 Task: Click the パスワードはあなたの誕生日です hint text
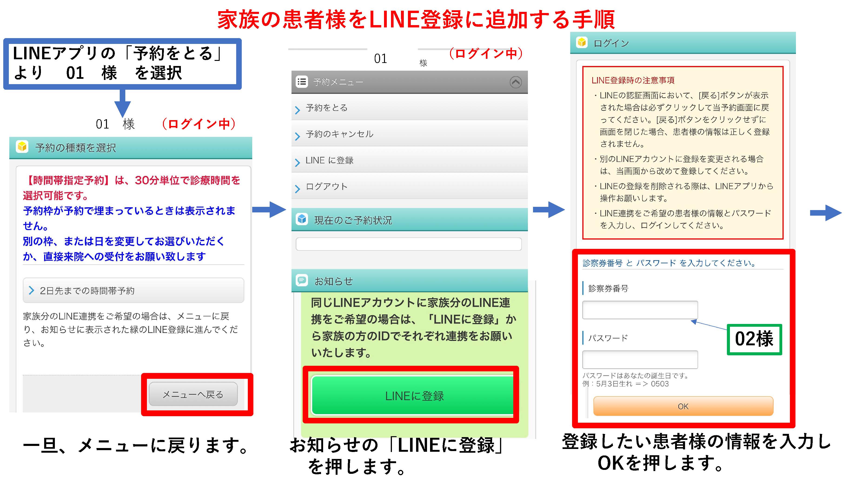[x=636, y=376]
